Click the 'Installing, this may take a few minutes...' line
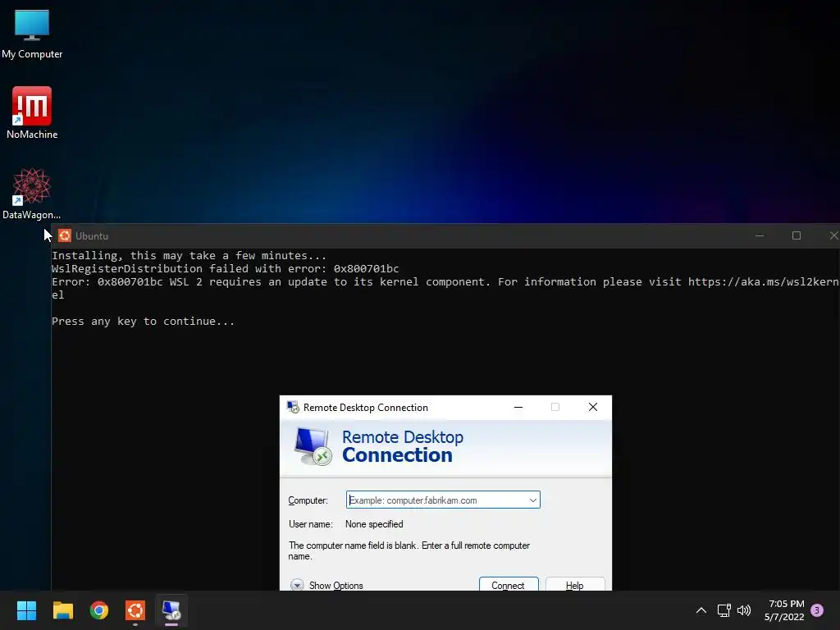Image resolution: width=840 pixels, height=630 pixels. coord(189,256)
